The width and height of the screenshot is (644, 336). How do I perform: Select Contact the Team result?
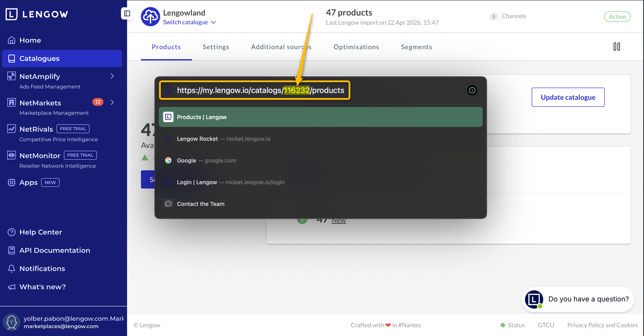pos(321,204)
